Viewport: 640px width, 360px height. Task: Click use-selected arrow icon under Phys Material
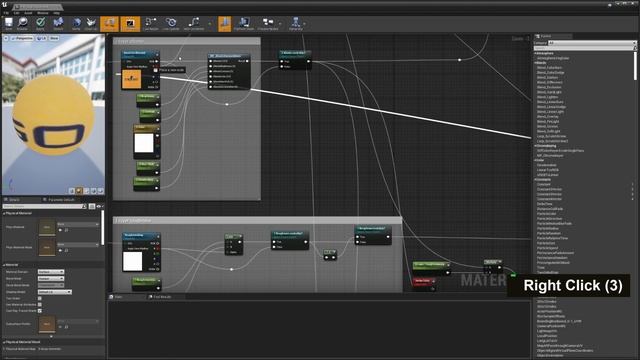[x=60, y=230]
